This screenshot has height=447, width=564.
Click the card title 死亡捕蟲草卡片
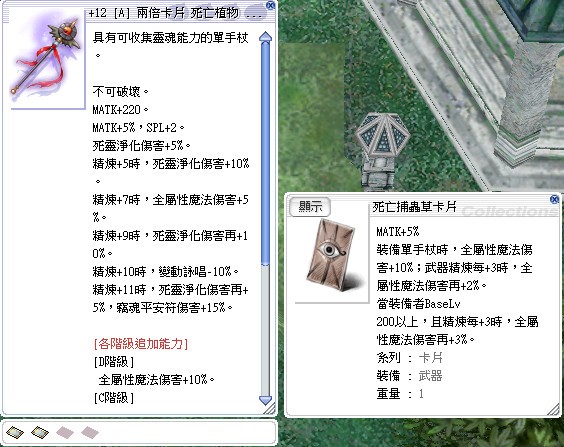coord(414,207)
